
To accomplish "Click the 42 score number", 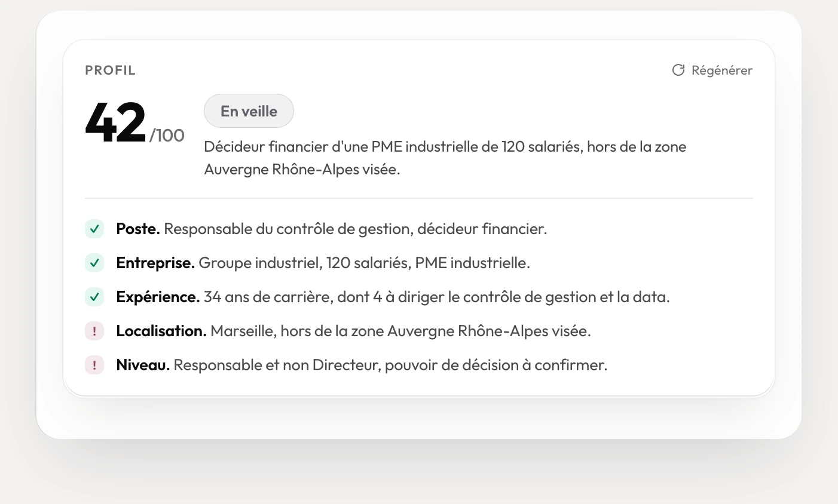I will 115,123.
